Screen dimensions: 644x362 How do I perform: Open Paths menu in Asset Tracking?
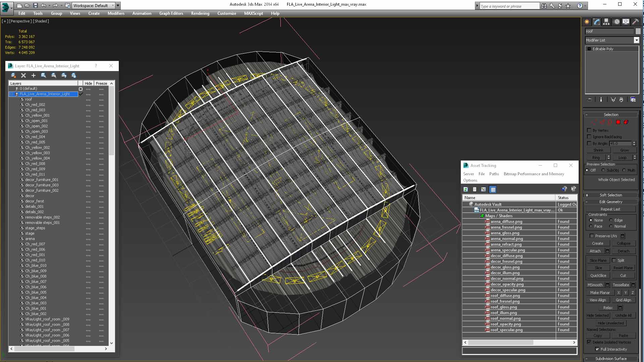coord(494,174)
